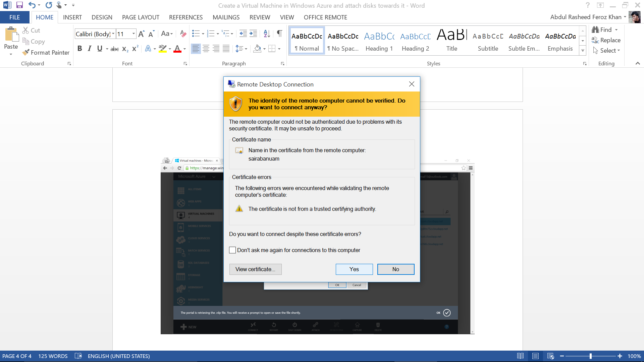Open the FILE tab
This screenshot has width=644, height=362.
(14, 17)
